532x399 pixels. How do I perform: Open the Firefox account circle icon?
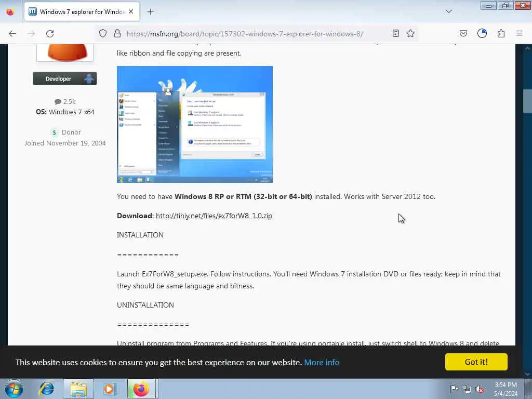pos(482,34)
